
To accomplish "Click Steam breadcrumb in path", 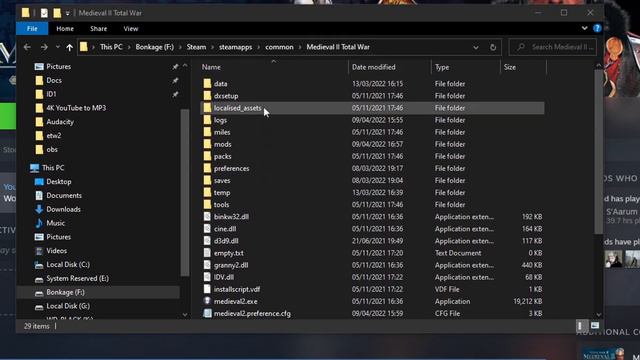I will (x=196, y=47).
